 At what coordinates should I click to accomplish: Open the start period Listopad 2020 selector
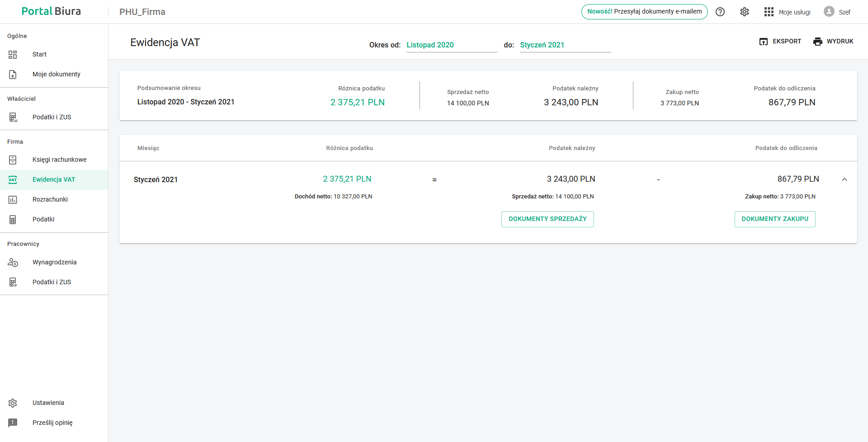(451, 45)
